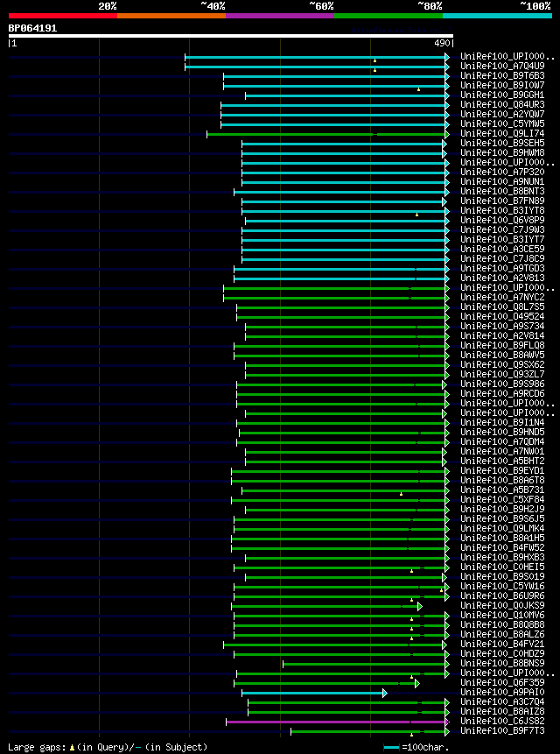Image resolution: width=560 pixels, height=754 pixels.
Task: Select label UniRef100_C5YMW5
Action: [502, 124]
